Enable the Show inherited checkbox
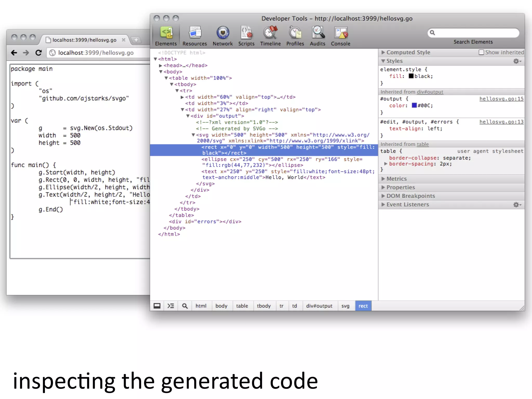The width and height of the screenshot is (532, 399). (481, 52)
